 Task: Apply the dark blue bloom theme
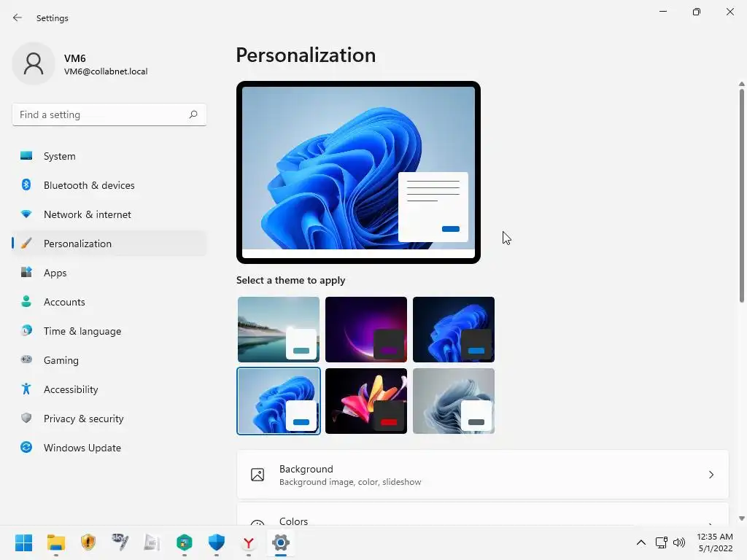click(x=454, y=330)
